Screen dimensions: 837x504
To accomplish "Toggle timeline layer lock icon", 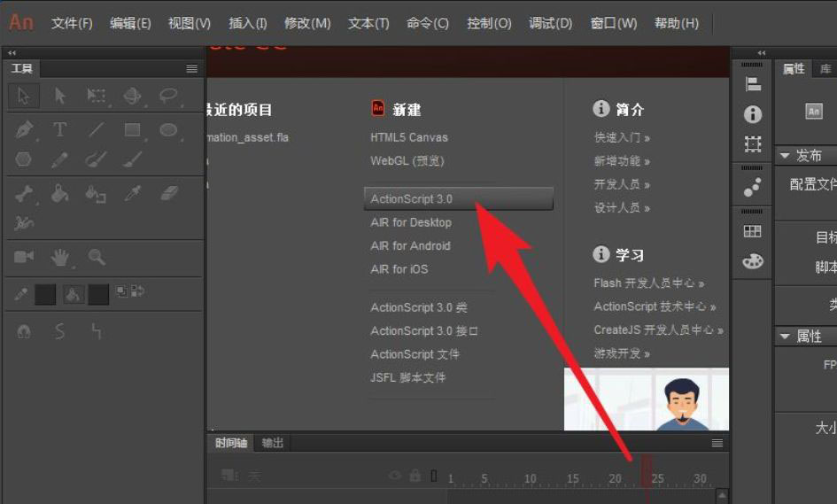I will 415,475.
